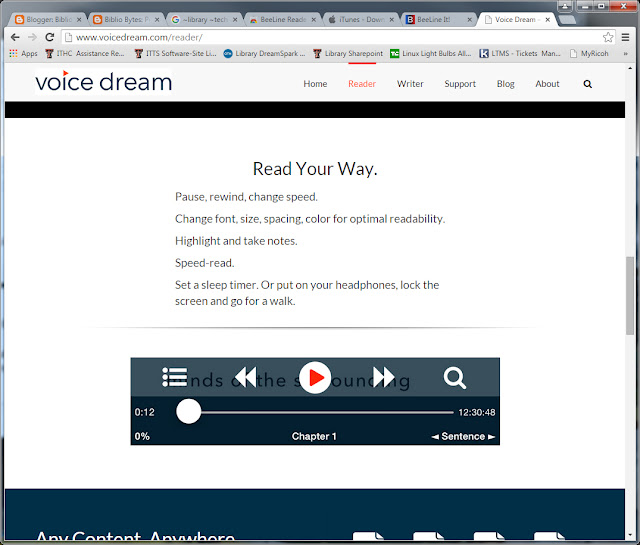Close the BeeLine It! tab
Image resolution: width=640 pixels, height=545 pixels.
click(469, 20)
